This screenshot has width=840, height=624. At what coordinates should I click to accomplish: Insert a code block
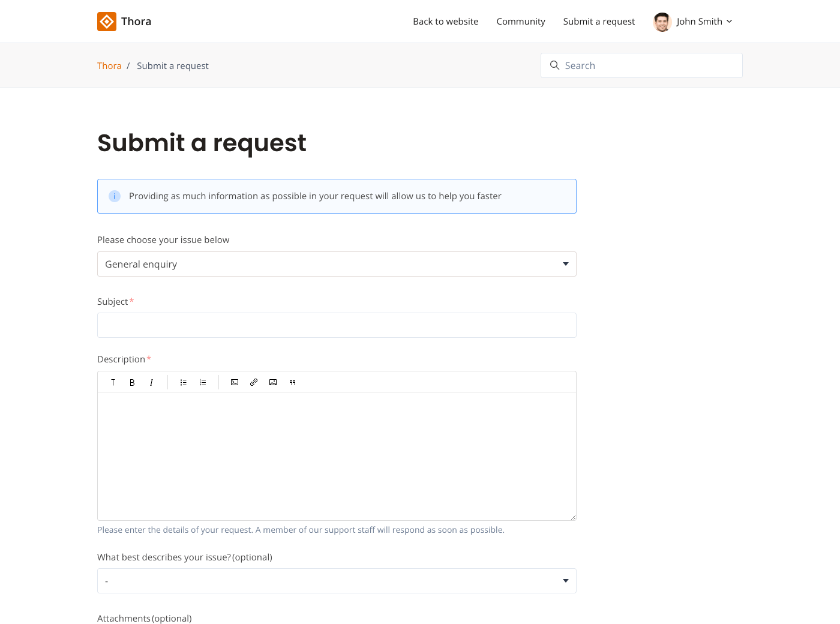pos(235,382)
